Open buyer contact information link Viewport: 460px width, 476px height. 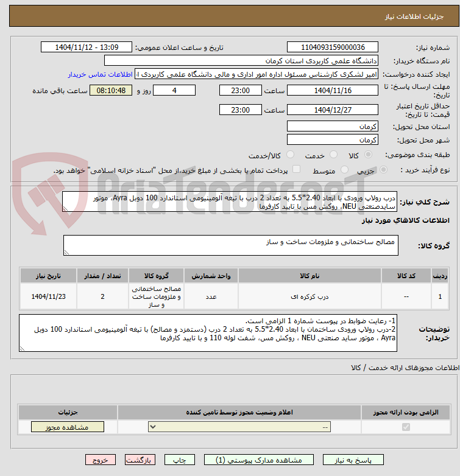click(x=101, y=74)
